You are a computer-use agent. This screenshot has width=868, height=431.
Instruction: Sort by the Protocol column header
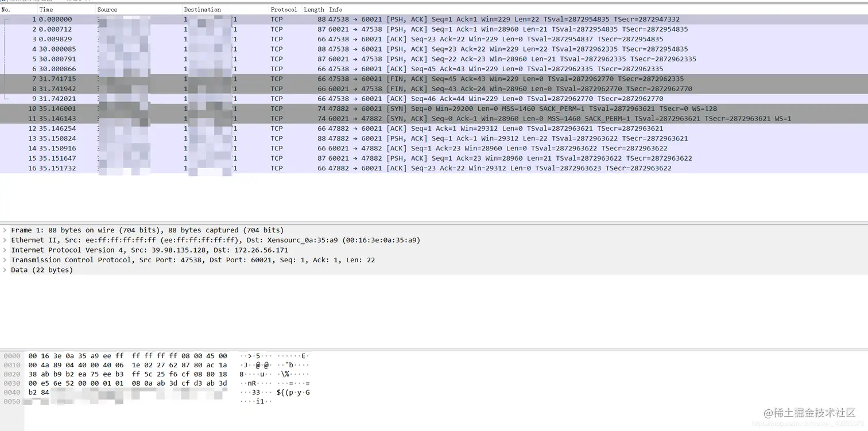(x=285, y=10)
